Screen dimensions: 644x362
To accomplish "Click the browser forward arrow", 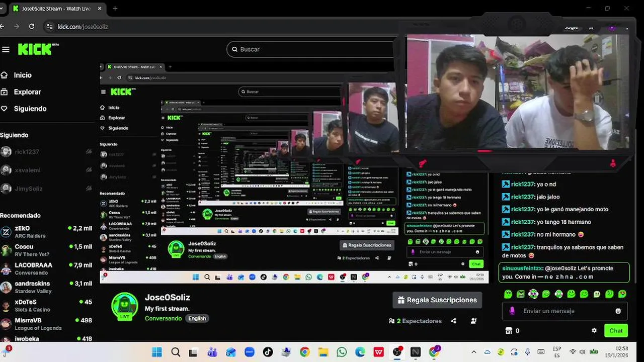I will pos(17,26).
